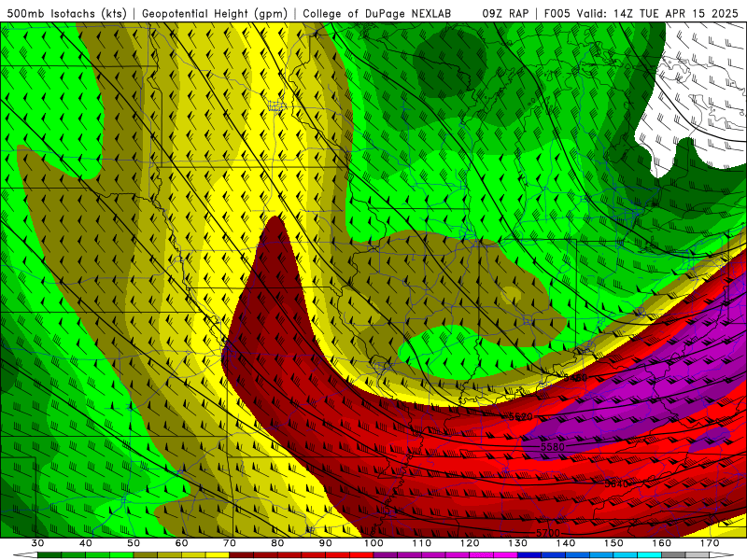
Task: Click the 120 value on the color scale
Action: (470, 543)
